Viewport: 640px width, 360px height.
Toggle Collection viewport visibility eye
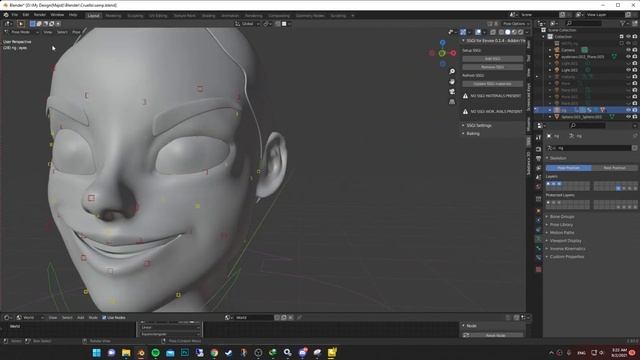pyautogui.click(x=628, y=37)
